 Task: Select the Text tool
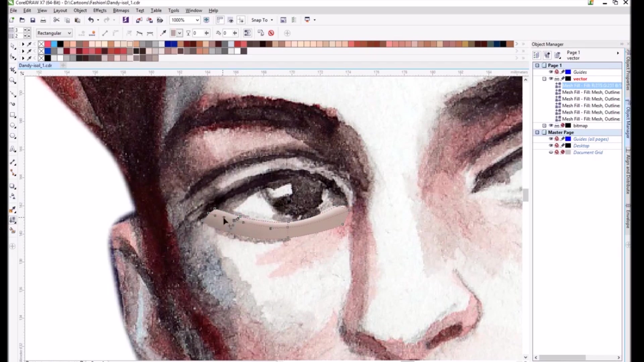(x=13, y=149)
